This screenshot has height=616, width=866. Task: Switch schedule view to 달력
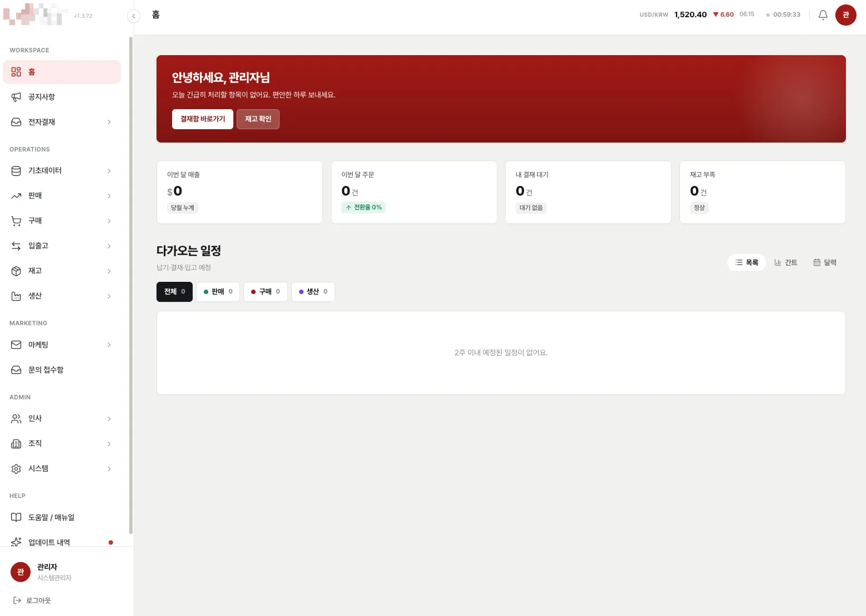pyautogui.click(x=825, y=262)
